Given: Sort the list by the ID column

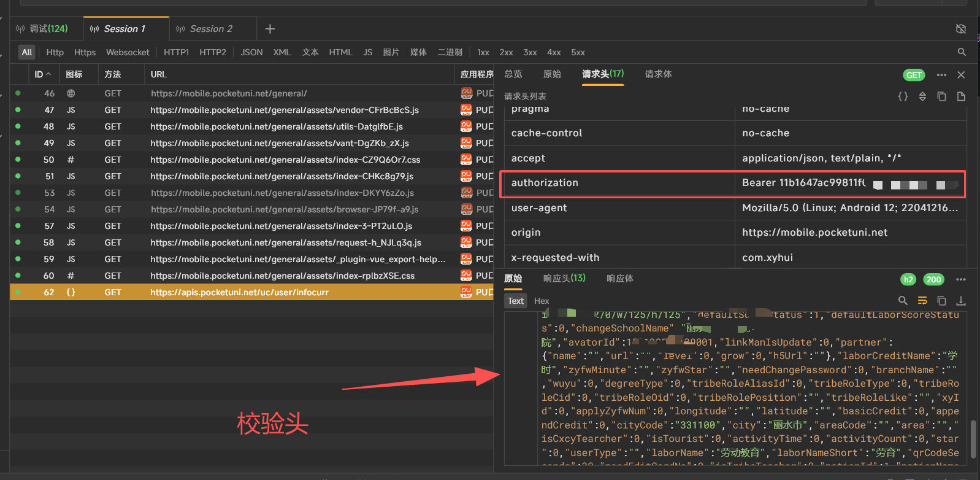Looking at the screenshot, I should pos(42,74).
